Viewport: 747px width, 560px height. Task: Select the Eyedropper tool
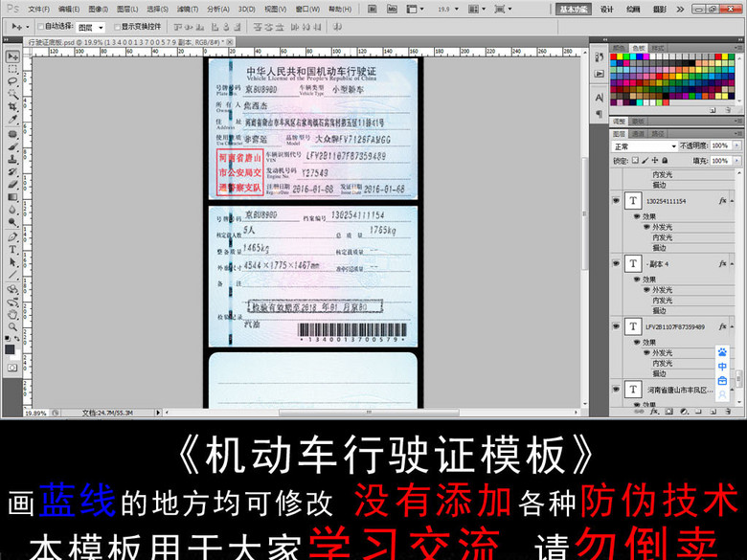pos(12,119)
